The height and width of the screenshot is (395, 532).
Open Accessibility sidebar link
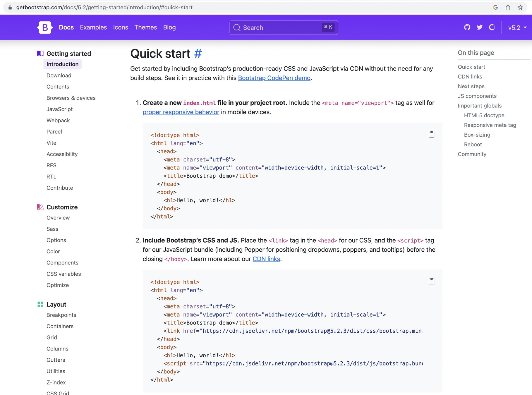coord(62,154)
